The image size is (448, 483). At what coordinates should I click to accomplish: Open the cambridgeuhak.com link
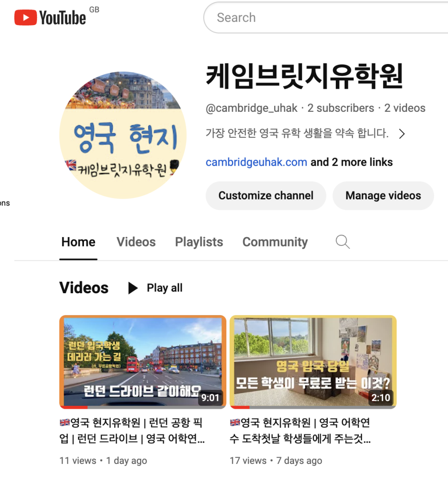pyautogui.click(x=256, y=162)
